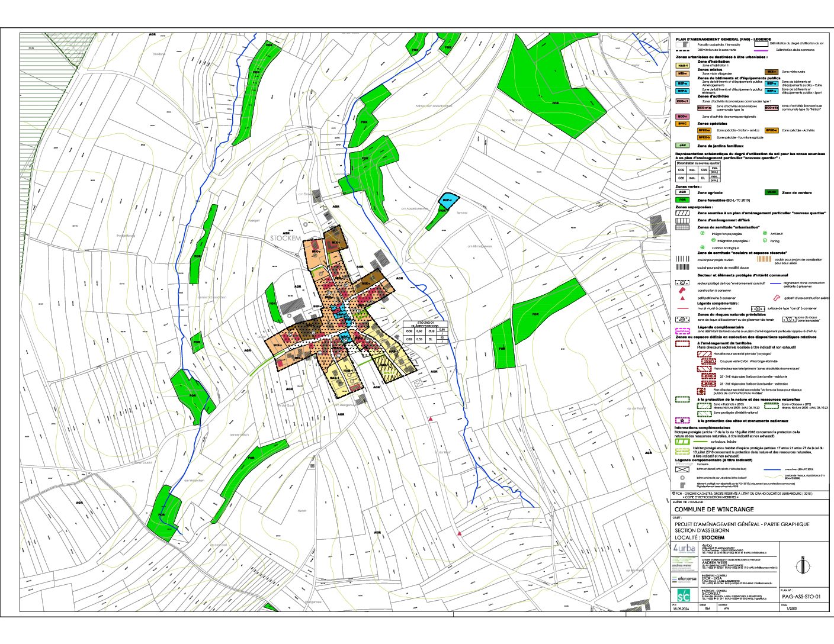Click the star monument protection legend symbol
This screenshot has width=834, height=644.
(683, 420)
